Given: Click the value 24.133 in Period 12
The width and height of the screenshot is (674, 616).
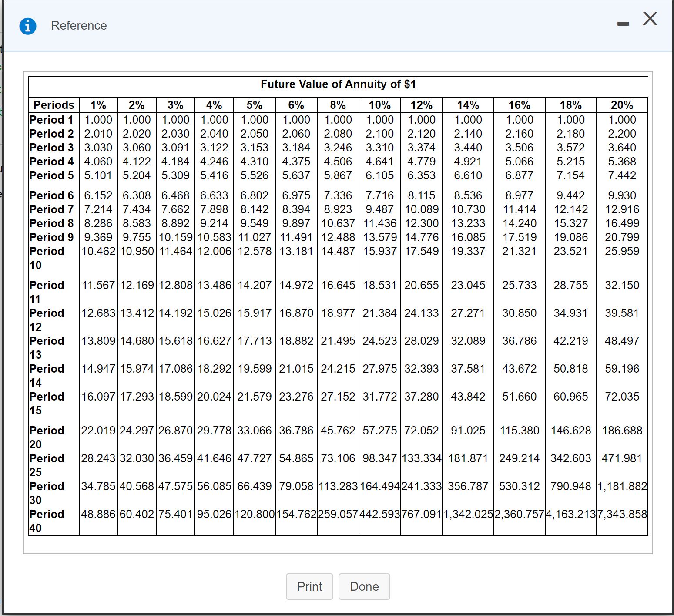Looking at the screenshot, I should click(422, 313).
